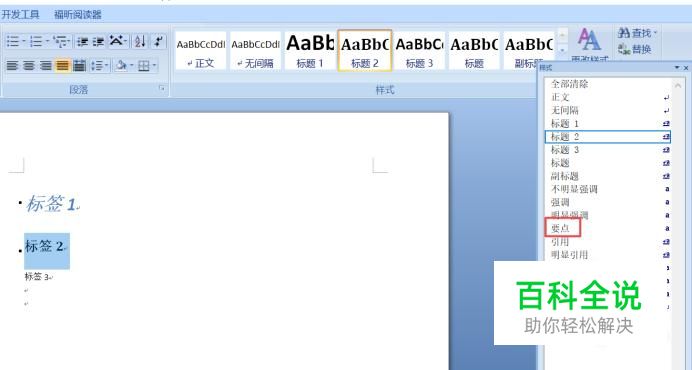This screenshot has width=692, height=370.
Task: Apply the 标题 2 gallery style
Action: 365,50
